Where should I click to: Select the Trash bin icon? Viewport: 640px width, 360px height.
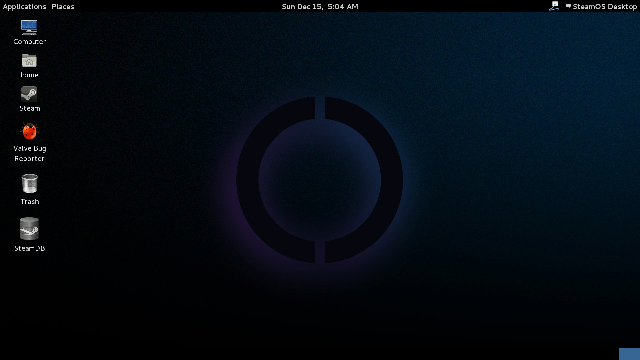tap(29, 183)
